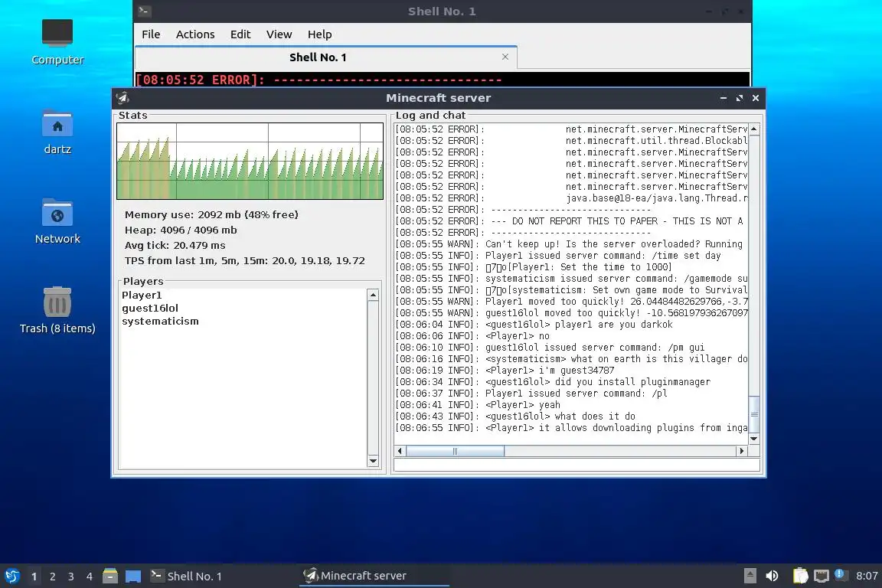
Task: Click the Memory use stat line
Action: [x=211, y=214]
